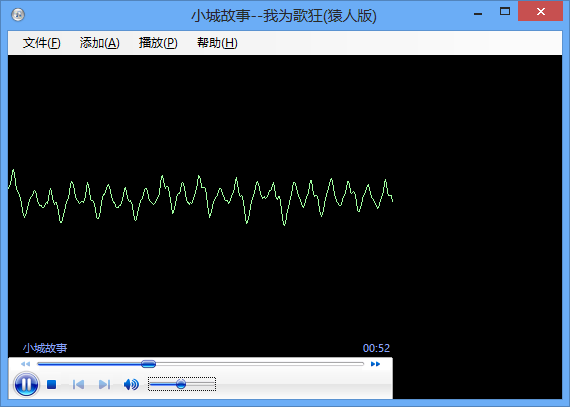570x407 pixels.
Task: Open the 添加(A) menu
Action: [x=100, y=43]
